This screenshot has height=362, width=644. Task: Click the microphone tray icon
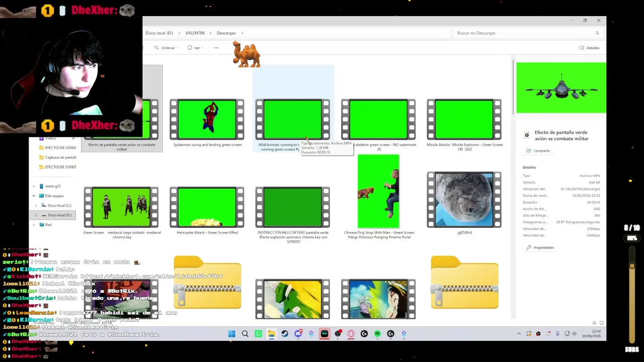pyautogui.click(x=557, y=334)
